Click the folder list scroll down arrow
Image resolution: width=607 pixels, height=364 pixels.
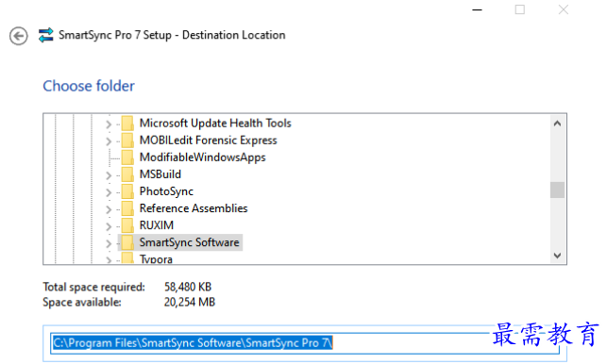click(558, 256)
